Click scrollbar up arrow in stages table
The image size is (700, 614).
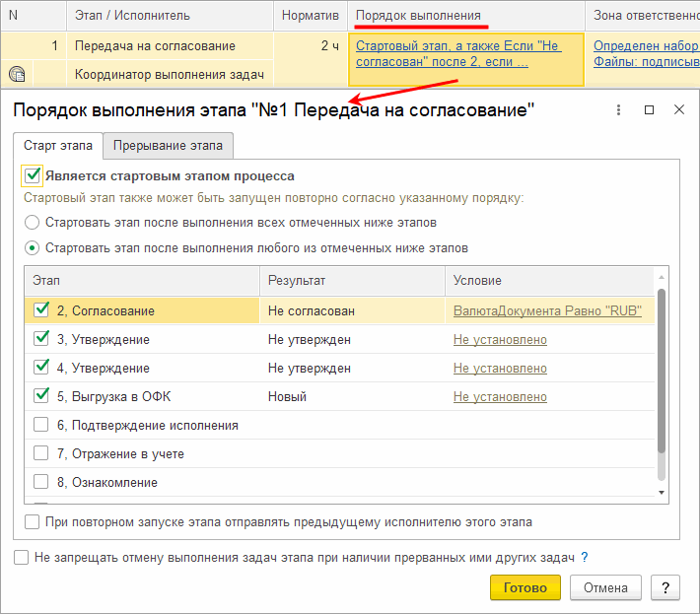click(662, 278)
